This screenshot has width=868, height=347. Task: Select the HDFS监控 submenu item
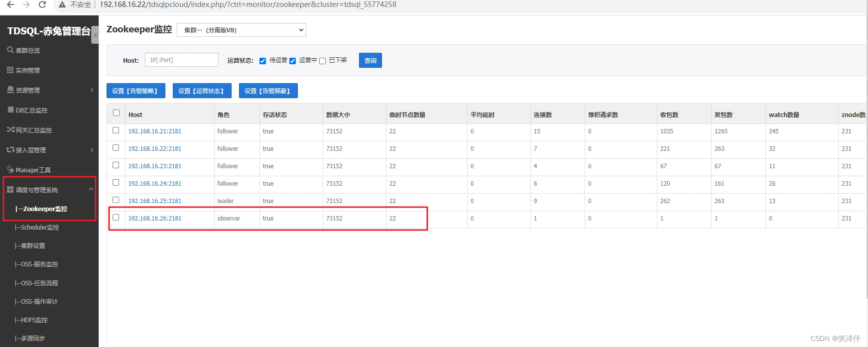(x=31, y=320)
